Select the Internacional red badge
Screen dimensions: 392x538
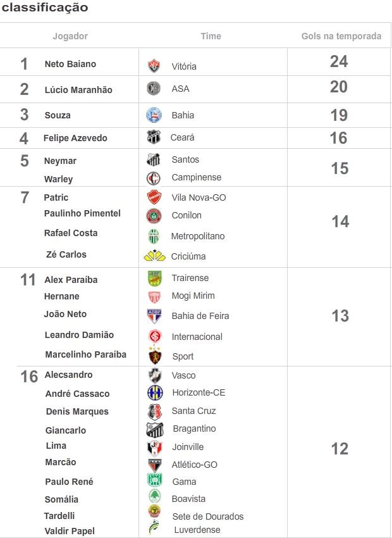click(x=155, y=336)
